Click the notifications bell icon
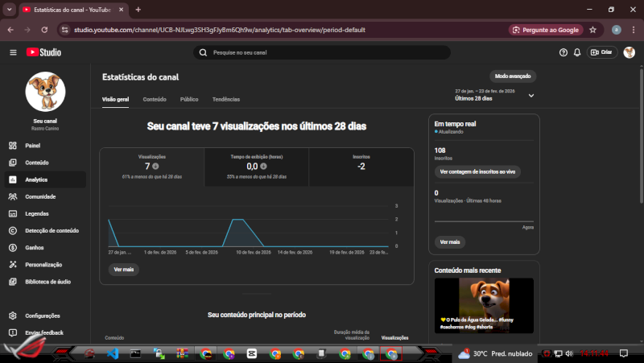The image size is (644, 363). point(577,52)
